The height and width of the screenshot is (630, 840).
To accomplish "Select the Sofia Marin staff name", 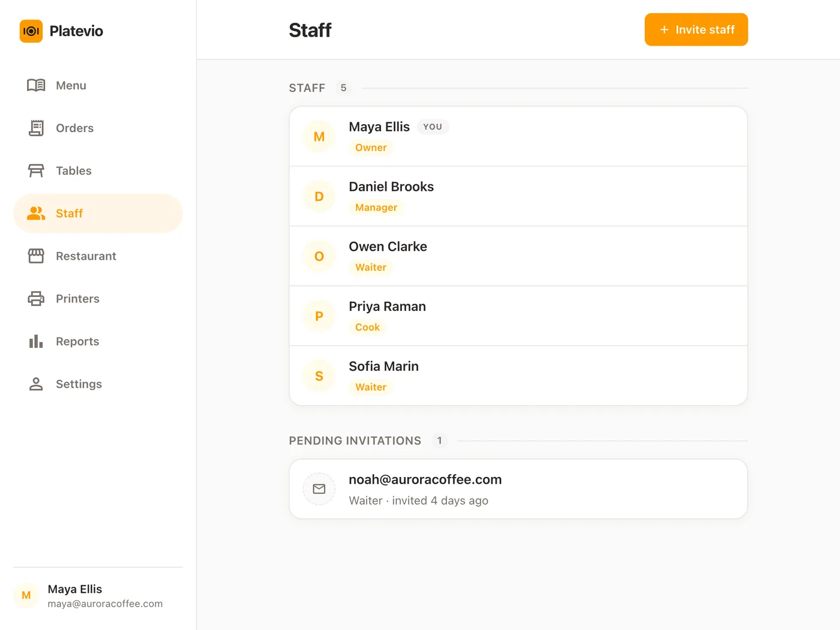I will [384, 367].
